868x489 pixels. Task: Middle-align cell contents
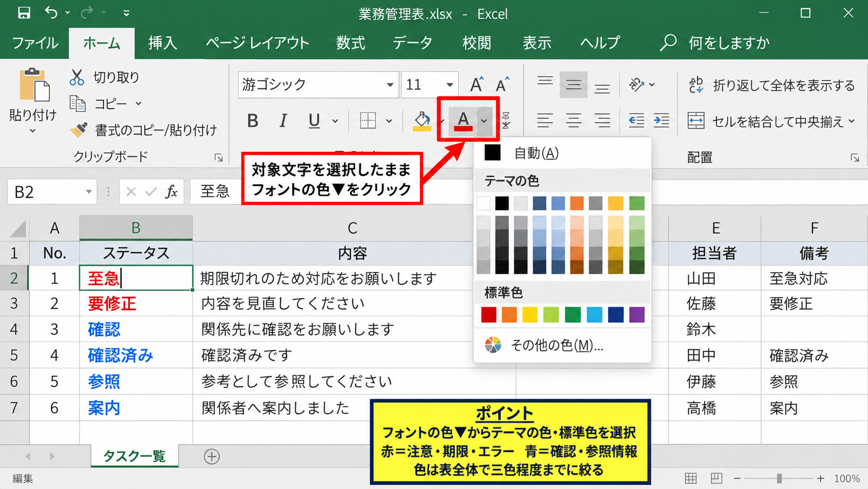[573, 85]
